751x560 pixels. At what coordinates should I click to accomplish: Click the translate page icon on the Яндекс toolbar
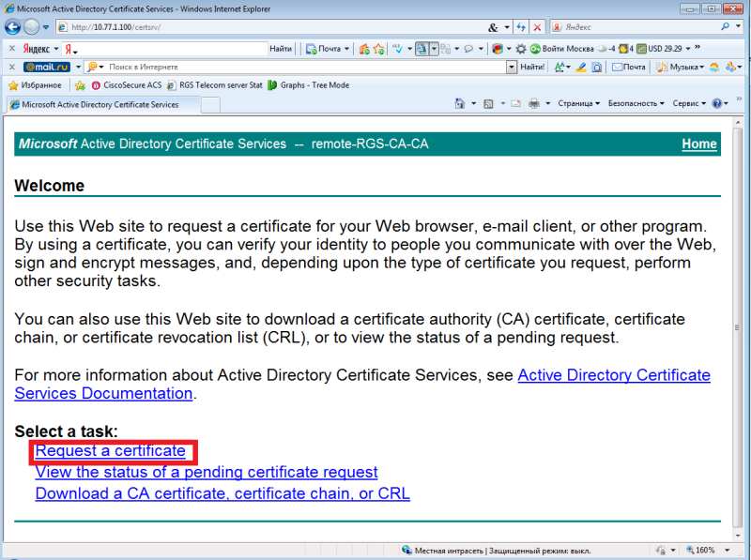coord(421,49)
